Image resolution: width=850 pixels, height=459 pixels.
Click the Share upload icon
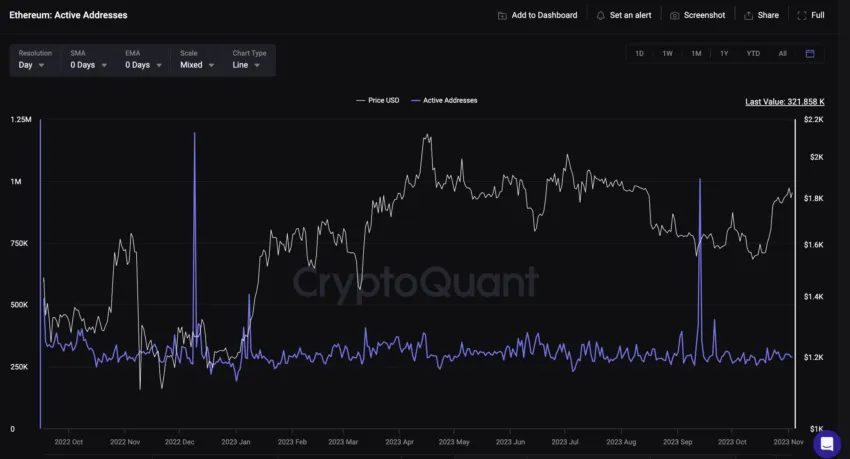point(748,16)
